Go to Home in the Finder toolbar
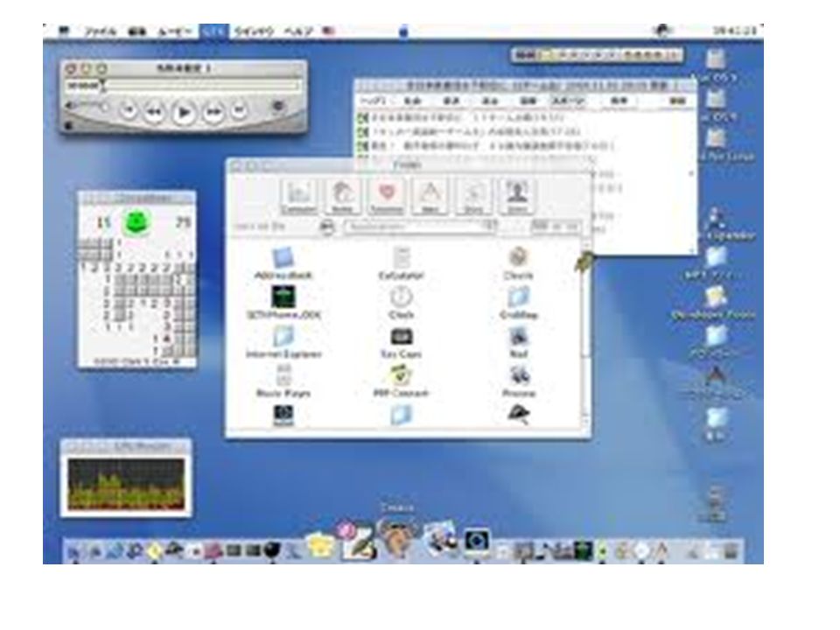The height and width of the screenshot is (630, 840). coord(343,197)
